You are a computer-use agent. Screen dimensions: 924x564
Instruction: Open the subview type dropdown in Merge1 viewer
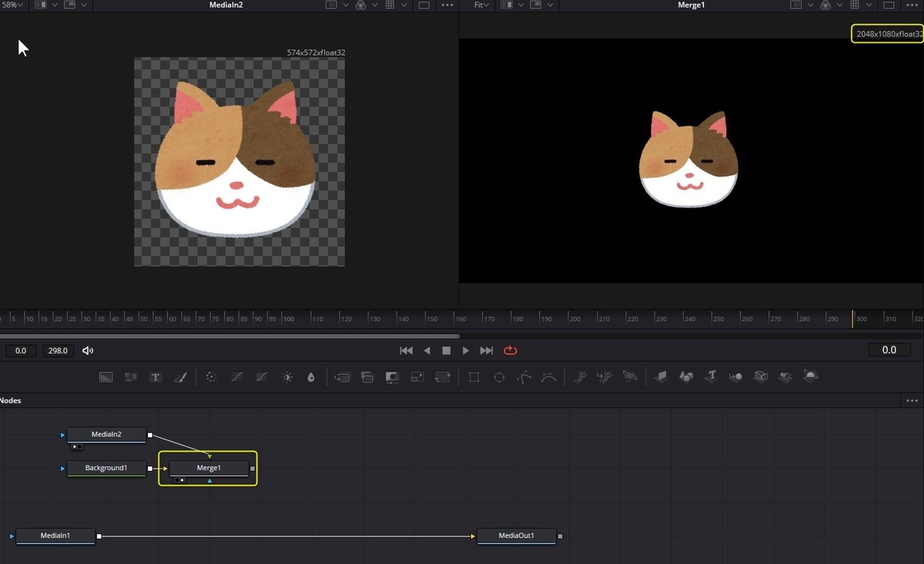[550, 5]
